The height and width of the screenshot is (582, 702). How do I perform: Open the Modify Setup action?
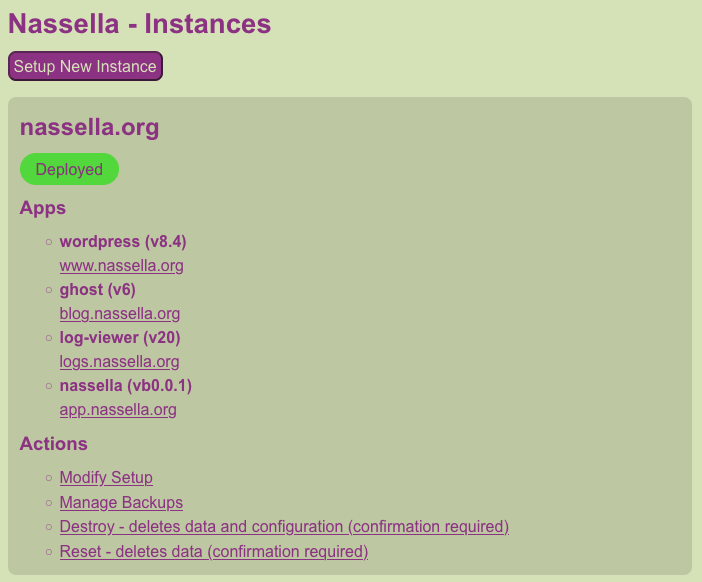click(106, 477)
